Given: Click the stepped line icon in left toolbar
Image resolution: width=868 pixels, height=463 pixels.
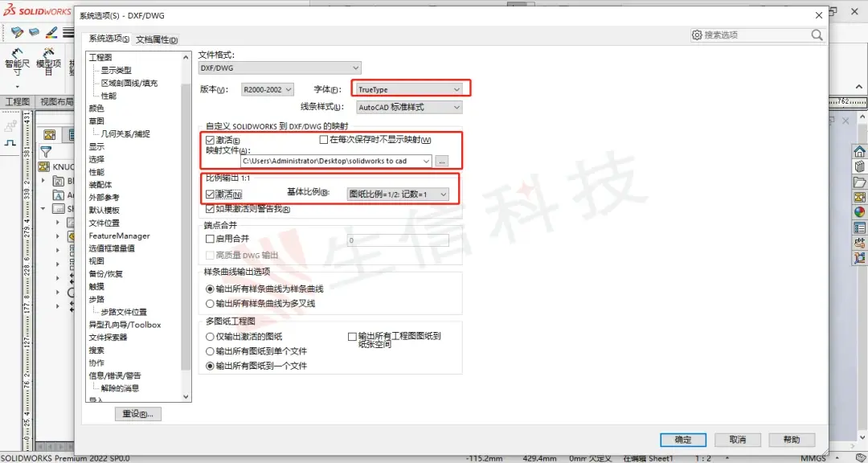Looking at the screenshot, I should 10,143.
